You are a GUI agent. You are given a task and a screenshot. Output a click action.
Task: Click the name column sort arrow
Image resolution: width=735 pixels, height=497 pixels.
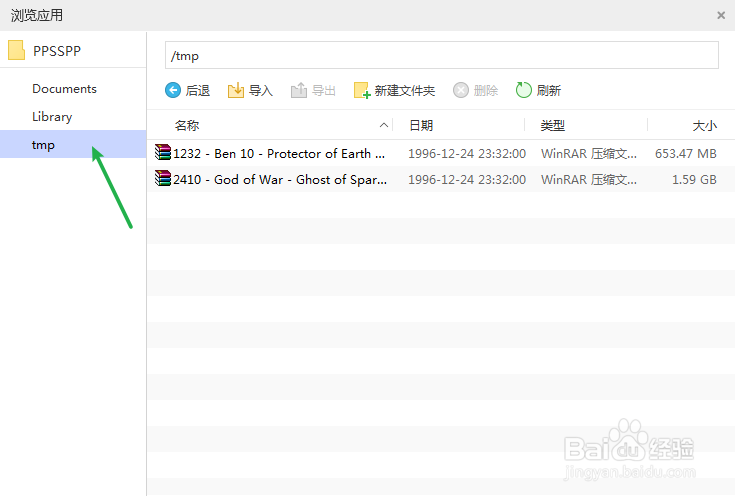point(383,125)
